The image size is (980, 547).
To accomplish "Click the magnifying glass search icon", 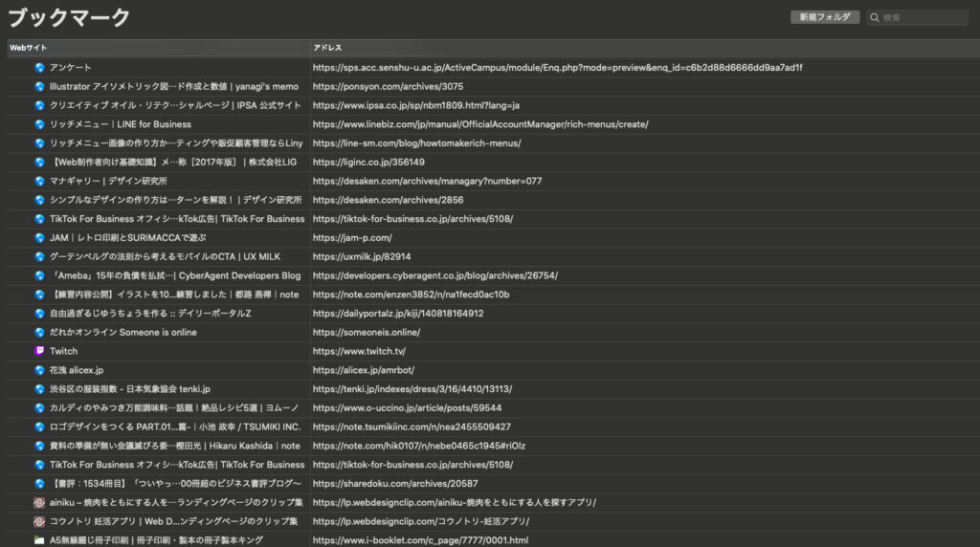I will (x=875, y=17).
